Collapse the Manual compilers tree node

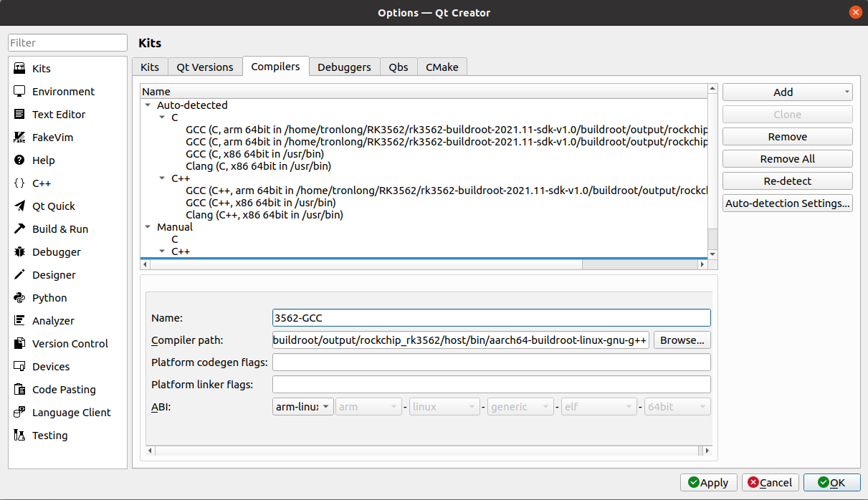tap(148, 227)
